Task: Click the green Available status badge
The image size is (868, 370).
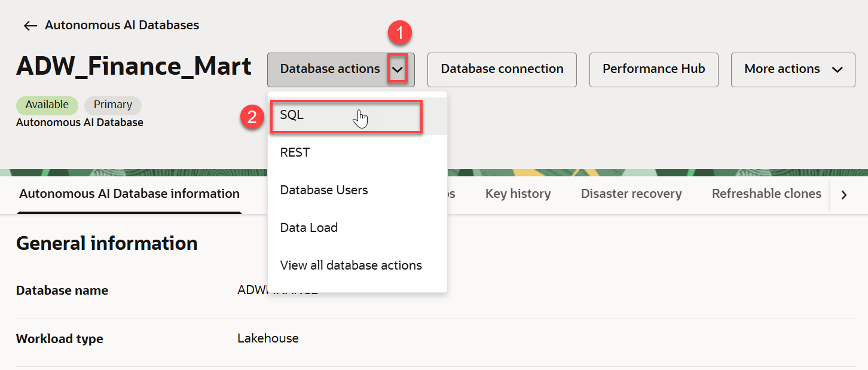Action: pos(47,105)
